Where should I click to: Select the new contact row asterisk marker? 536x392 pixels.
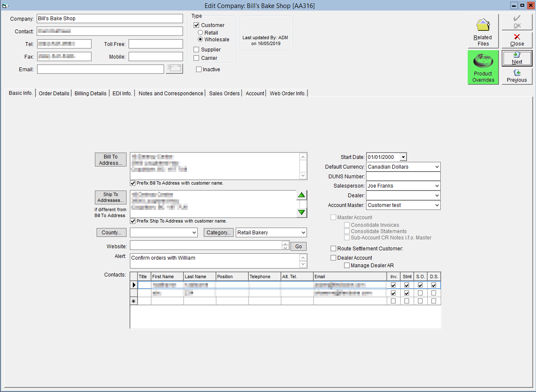click(x=134, y=301)
